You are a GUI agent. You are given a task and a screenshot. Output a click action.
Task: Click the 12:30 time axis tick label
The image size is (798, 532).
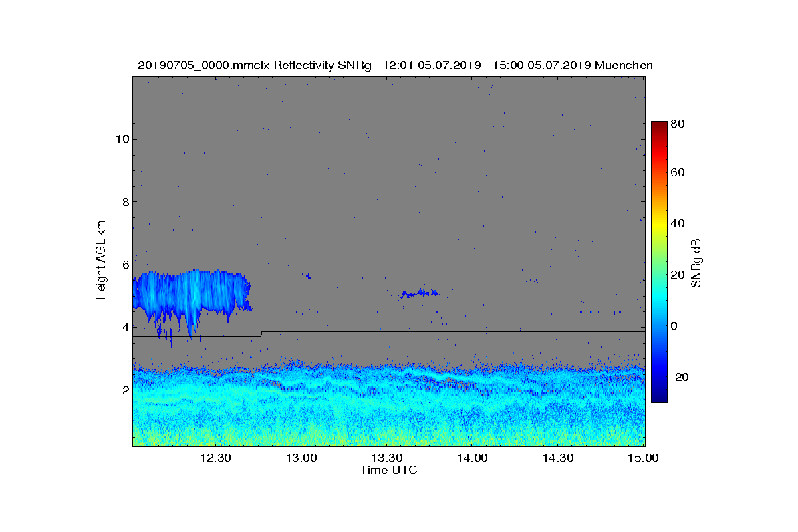click(215, 458)
